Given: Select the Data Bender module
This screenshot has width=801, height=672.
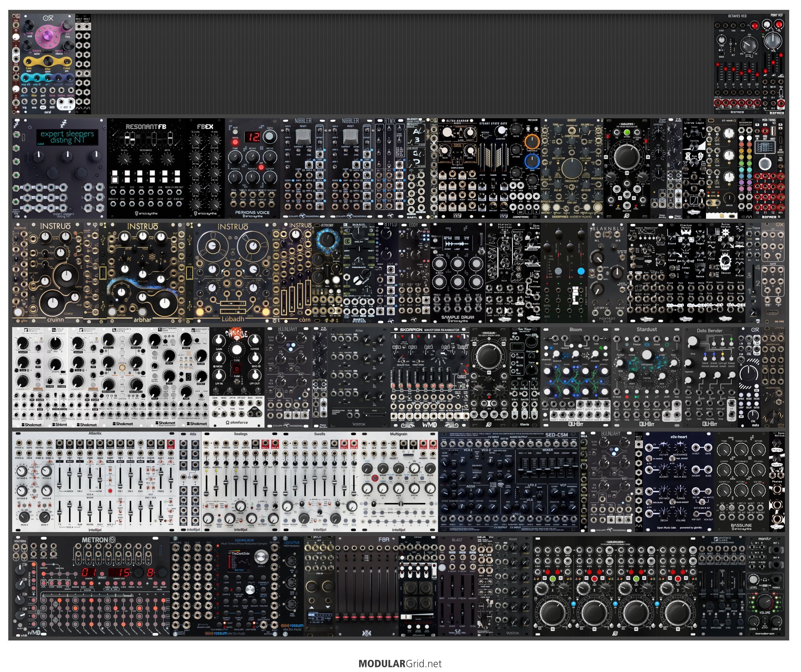Looking at the screenshot, I should pos(710,377).
